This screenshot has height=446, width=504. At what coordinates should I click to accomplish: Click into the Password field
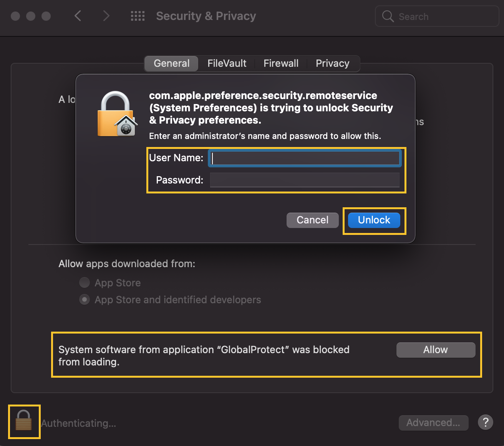tap(305, 180)
